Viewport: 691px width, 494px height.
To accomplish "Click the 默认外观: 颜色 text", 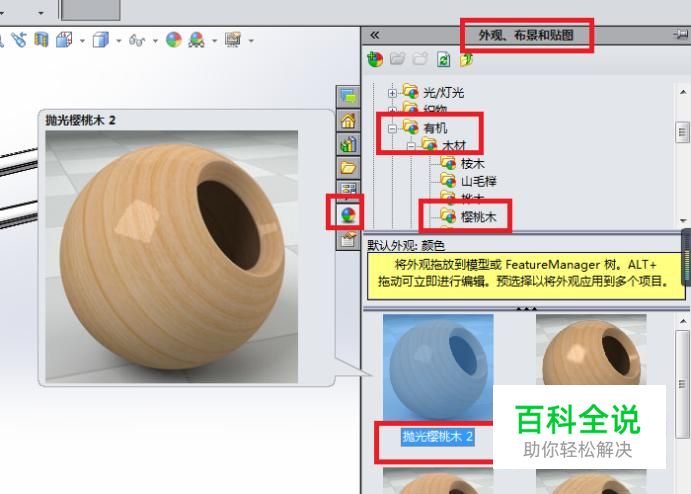I will [406, 245].
